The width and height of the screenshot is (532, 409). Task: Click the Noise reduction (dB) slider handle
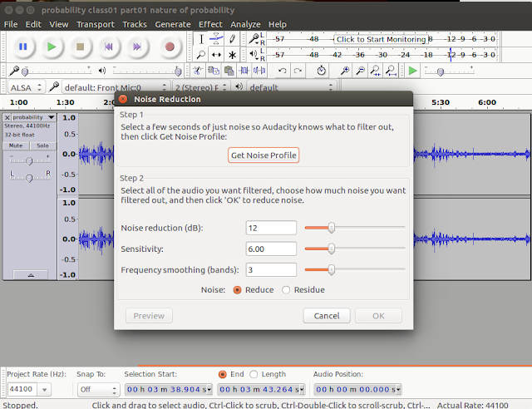(332, 228)
